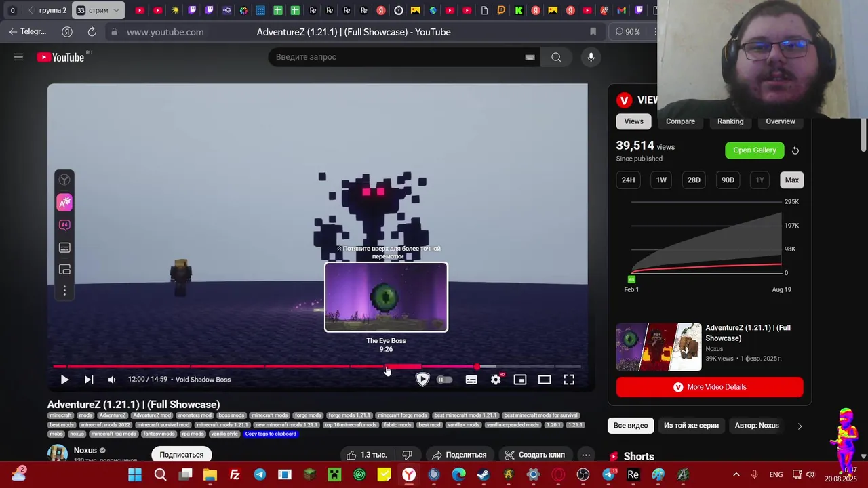Enter fullscreen mode
The width and height of the screenshot is (868, 488).
569,380
